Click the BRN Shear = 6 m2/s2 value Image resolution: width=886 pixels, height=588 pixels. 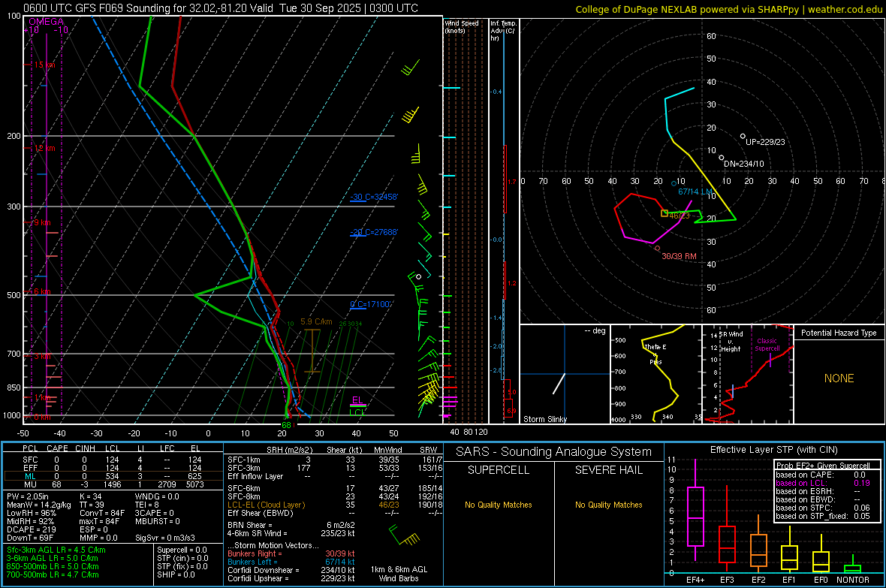coord(291,525)
